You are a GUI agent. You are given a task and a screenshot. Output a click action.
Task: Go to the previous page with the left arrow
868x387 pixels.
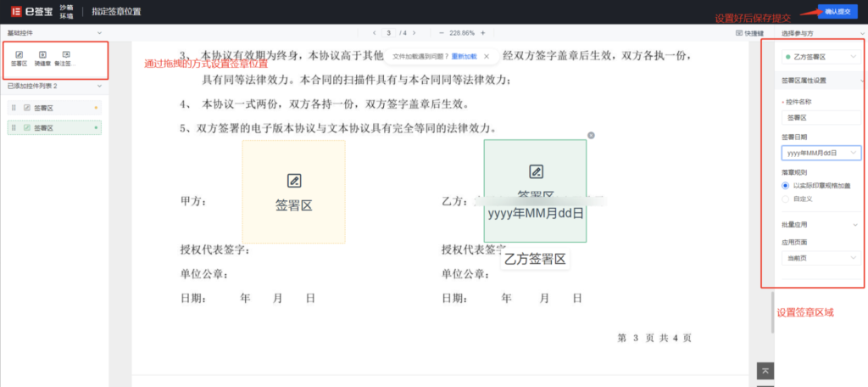(x=373, y=33)
